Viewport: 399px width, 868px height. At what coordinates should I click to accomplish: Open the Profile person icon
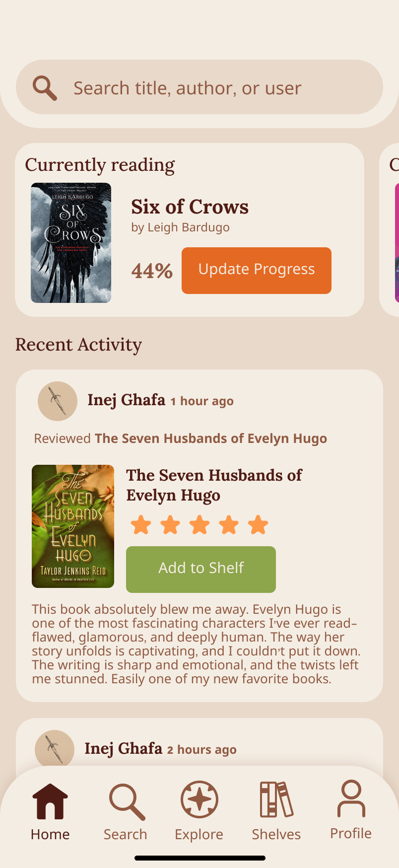(x=351, y=798)
